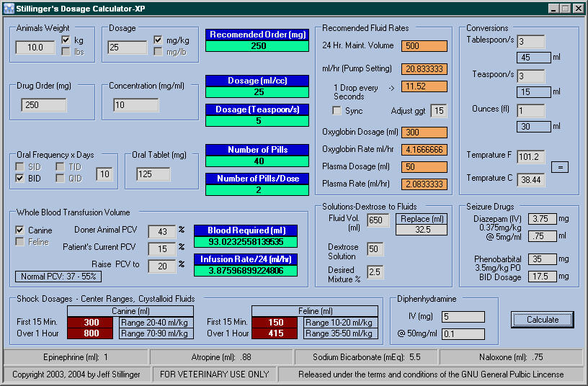Screen dimensions: 588x386
Task: Select QID oral frequency
Action: point(61,178)
